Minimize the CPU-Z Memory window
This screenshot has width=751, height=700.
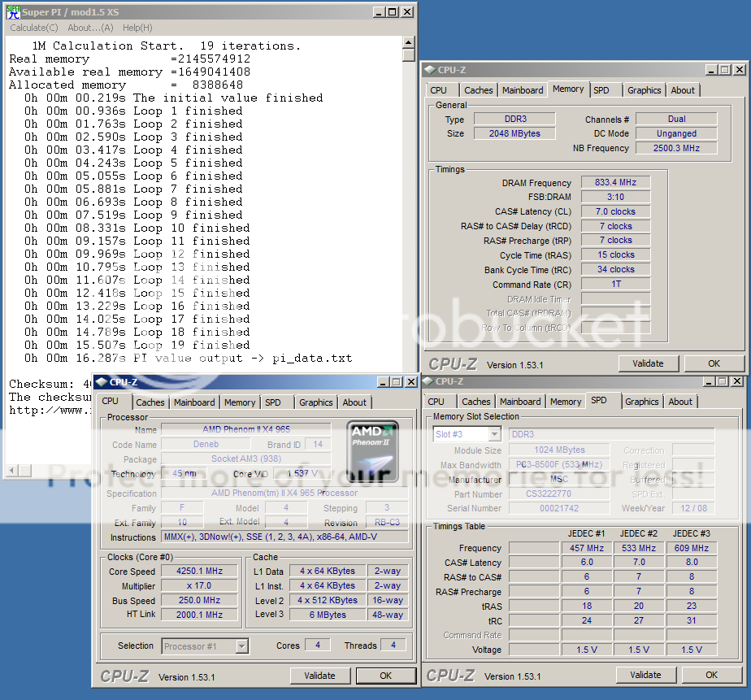click(x=712, y=71)
